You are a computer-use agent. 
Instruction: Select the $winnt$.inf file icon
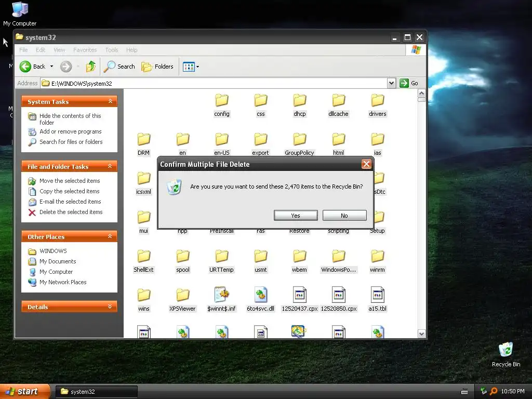[x=221, y=295]
